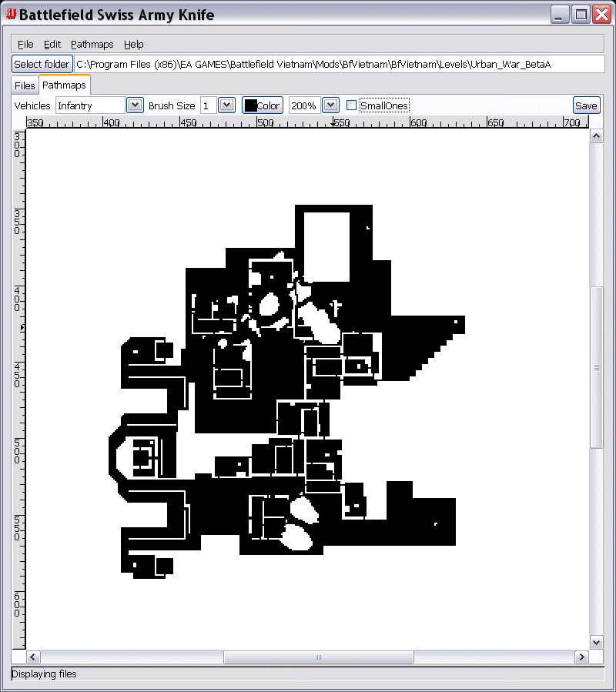Image resolution: width=616 pixels, height=692 pixels.
Task: Minimize the Battlefield Swiss Army Knife window
Action: tap(560, 15)
